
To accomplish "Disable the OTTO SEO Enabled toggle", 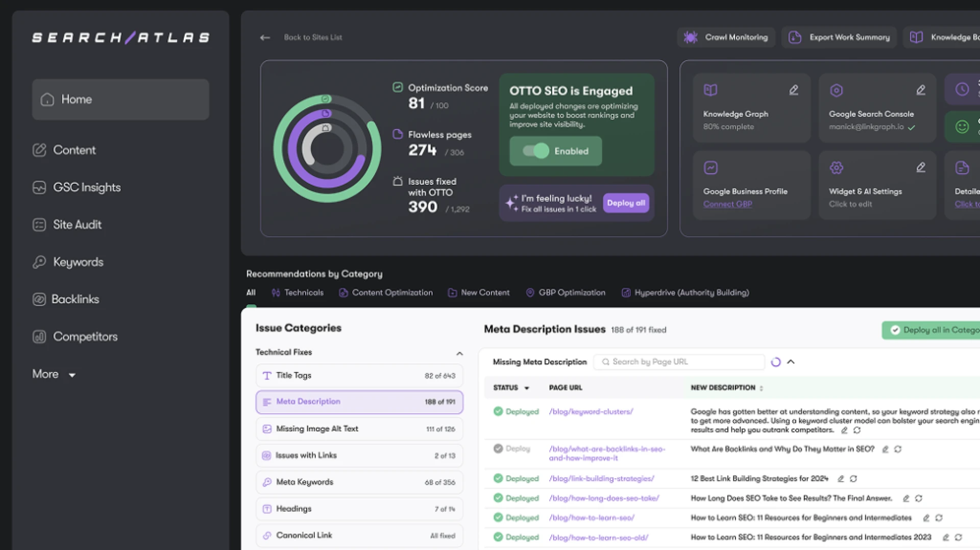I will coord(536,151).
